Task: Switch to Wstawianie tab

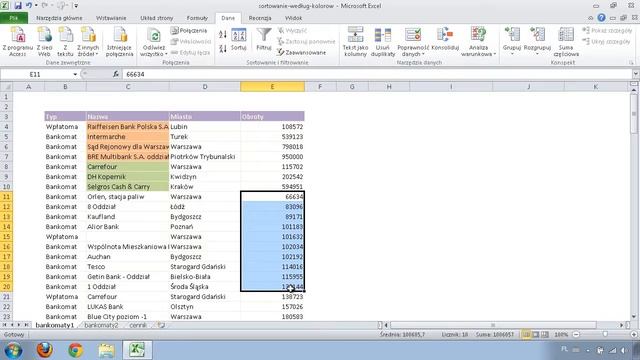Action: click(111, 18)
